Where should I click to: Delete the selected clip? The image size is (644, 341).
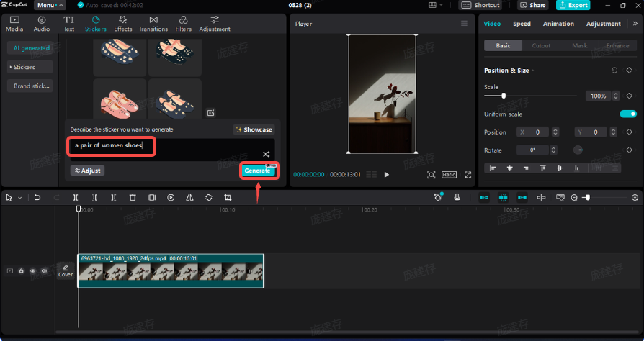[133, 198]
